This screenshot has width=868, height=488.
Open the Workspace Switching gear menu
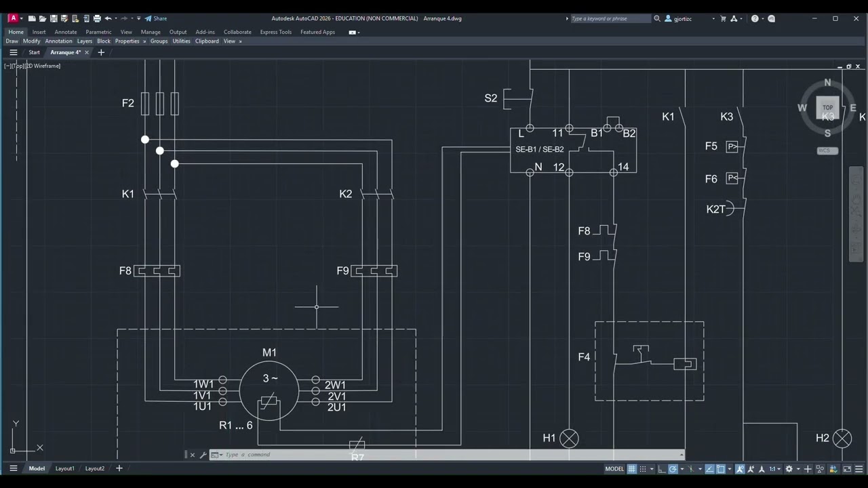(x=789, y=469)
